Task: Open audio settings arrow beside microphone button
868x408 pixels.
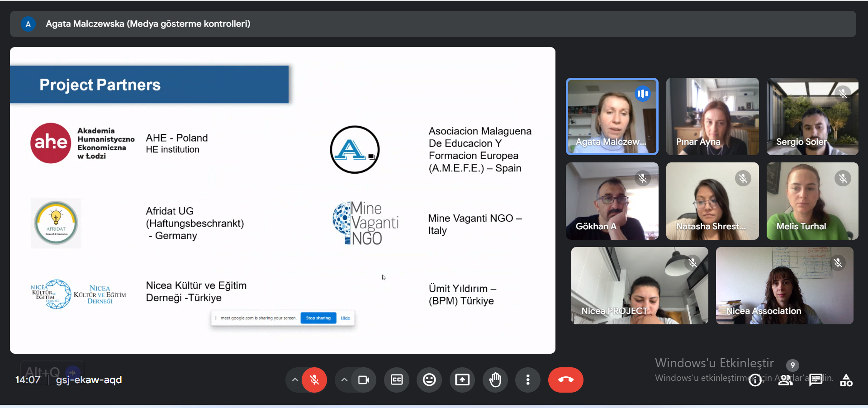Action: (295, 380)
